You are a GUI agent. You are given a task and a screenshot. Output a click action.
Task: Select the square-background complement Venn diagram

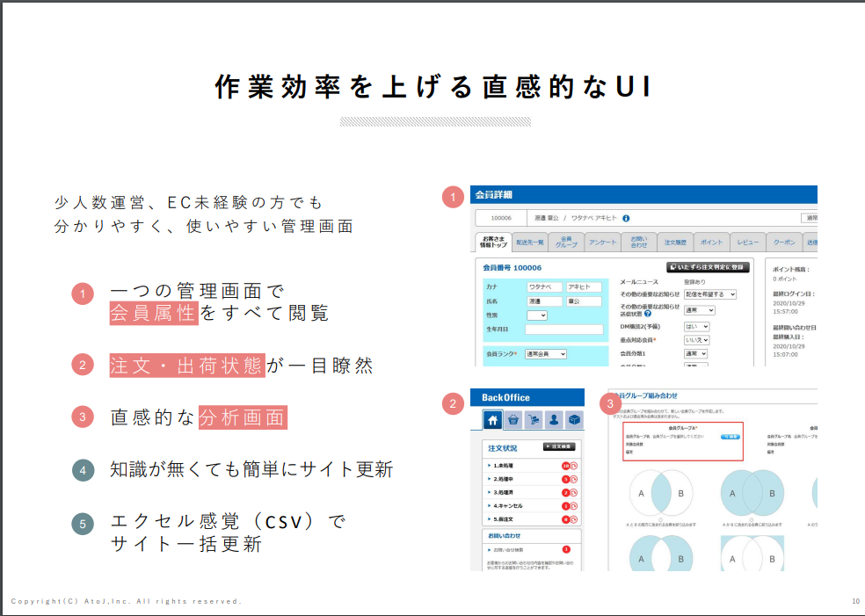pyautogui.click(x=752, y=554)
